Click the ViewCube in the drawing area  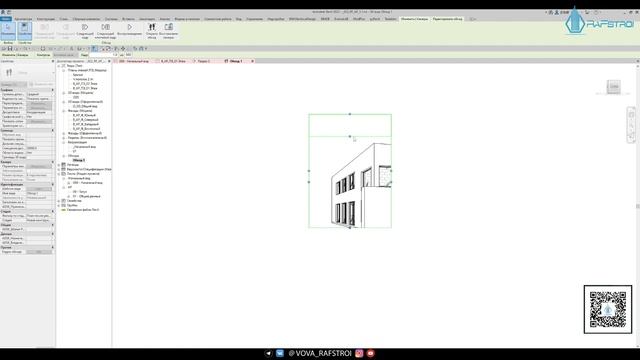613,87
